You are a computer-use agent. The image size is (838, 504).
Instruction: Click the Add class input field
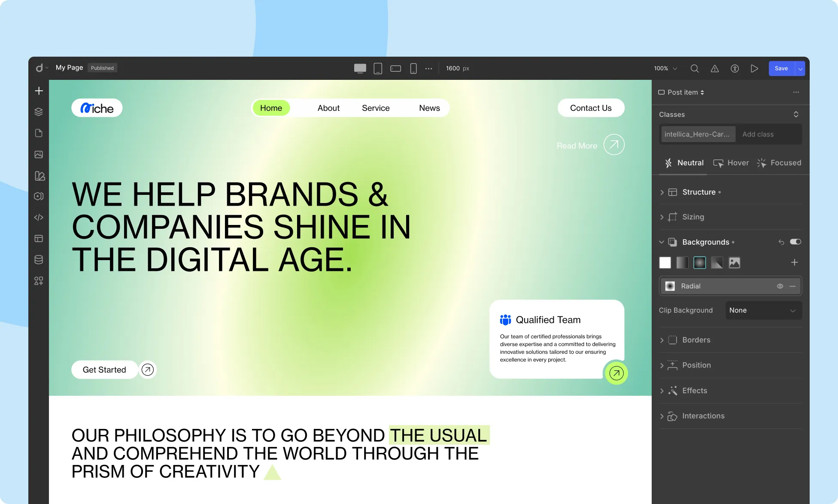pos(768,134)
